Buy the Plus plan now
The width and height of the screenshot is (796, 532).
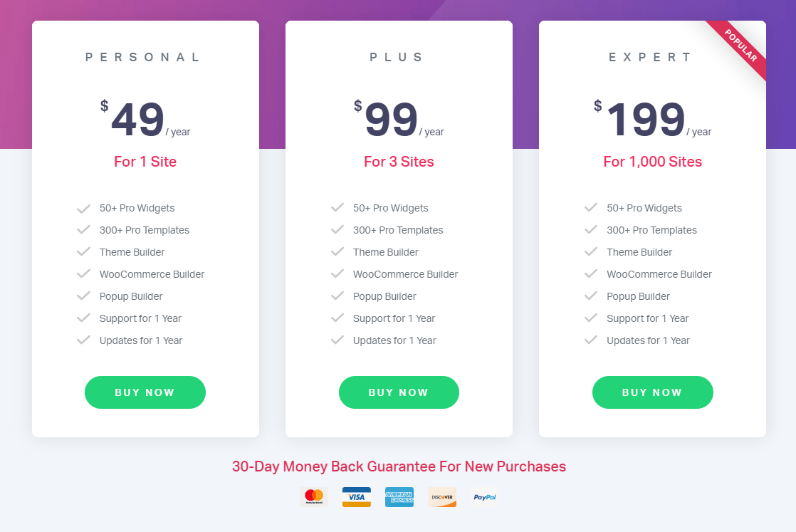(399, 392)
